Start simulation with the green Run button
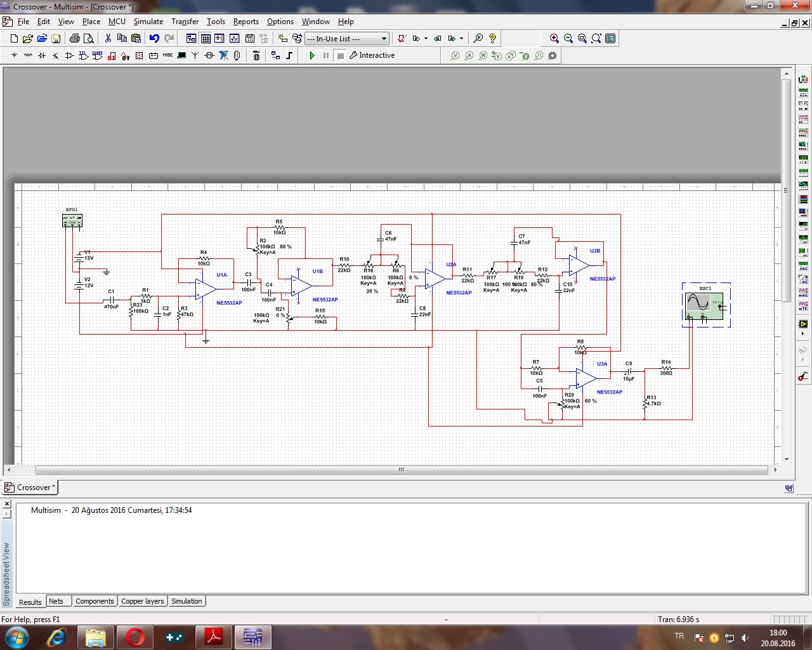Image resolution: width=812 pixels, height=650 pixels. click(x=311, y=56)
